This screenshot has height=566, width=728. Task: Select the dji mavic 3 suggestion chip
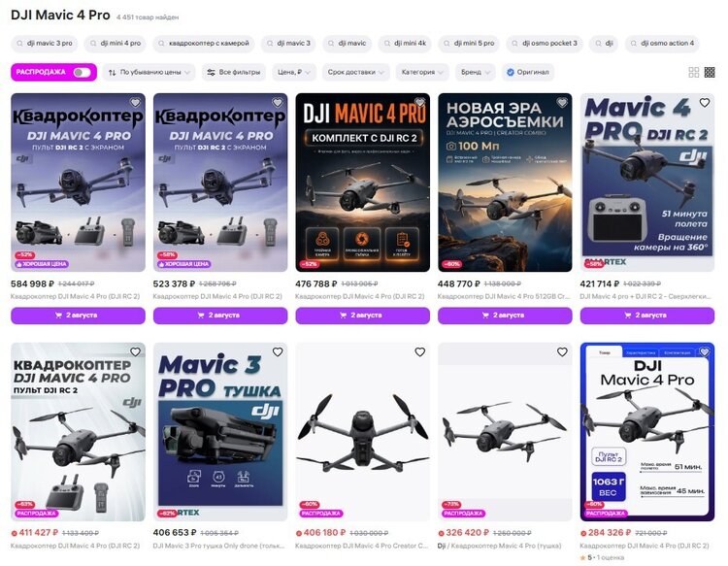coord(288,43)
